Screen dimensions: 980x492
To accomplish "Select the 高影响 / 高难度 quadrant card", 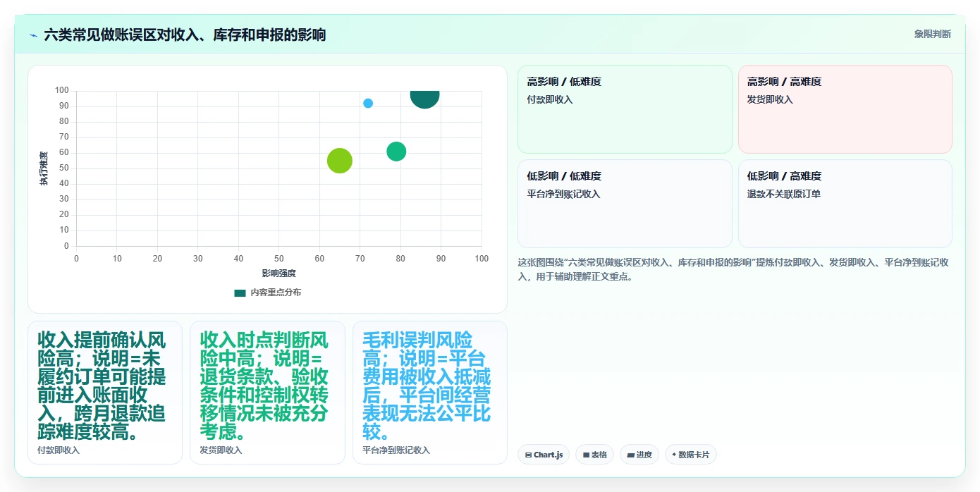I will [845, 109].
